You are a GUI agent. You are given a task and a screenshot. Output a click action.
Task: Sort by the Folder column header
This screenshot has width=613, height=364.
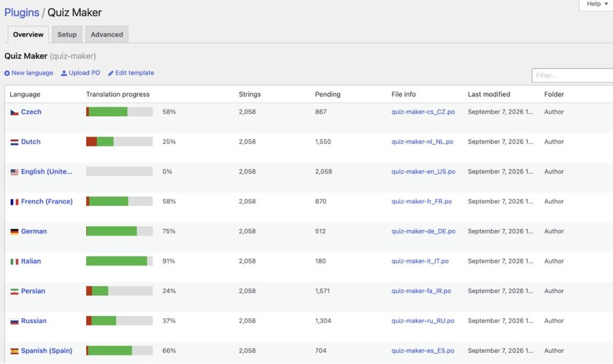tap(554, 94)
